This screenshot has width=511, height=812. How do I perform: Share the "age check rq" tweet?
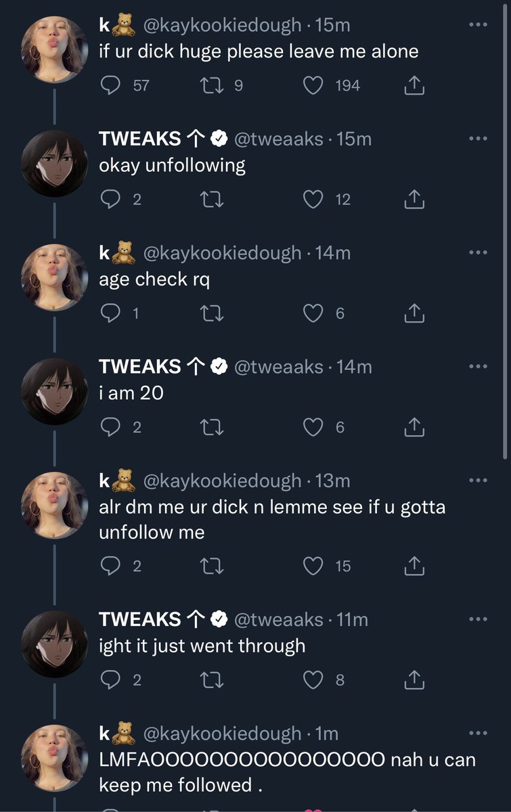pos(414,313)
